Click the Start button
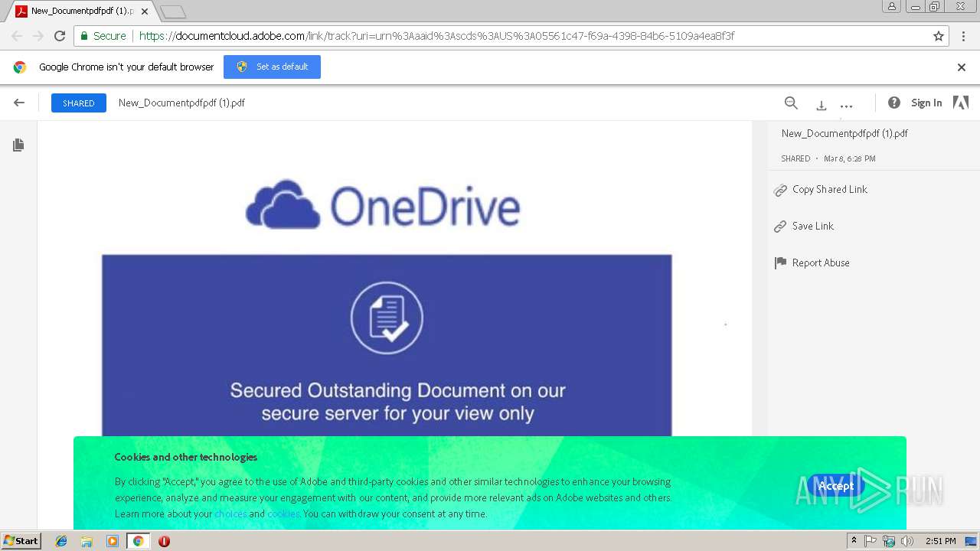The height and width of the screenshot is (551, 980). (x=21, y=541)
